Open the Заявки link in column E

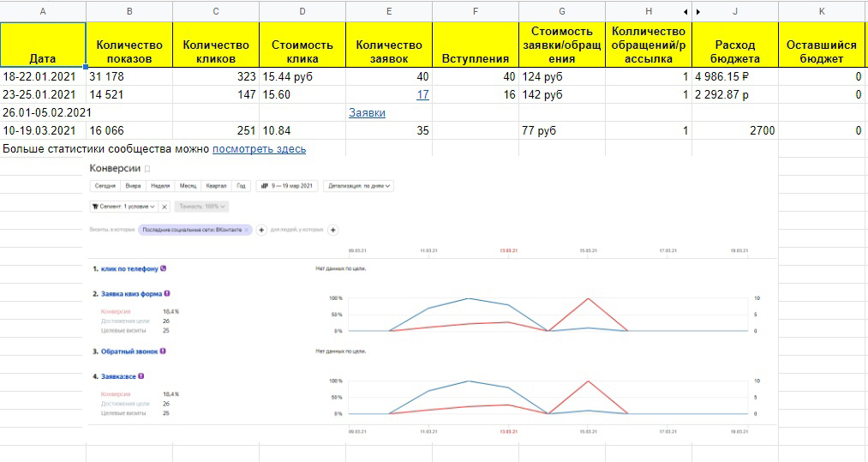[367, 113]
